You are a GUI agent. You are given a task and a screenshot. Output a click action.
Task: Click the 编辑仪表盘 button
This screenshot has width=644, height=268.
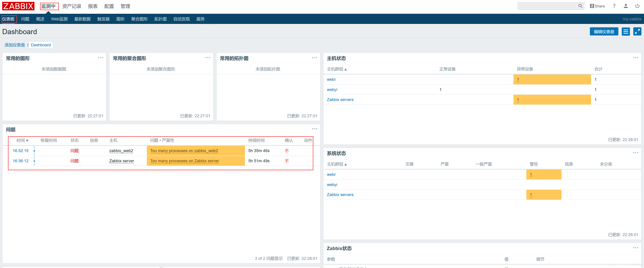604,32
